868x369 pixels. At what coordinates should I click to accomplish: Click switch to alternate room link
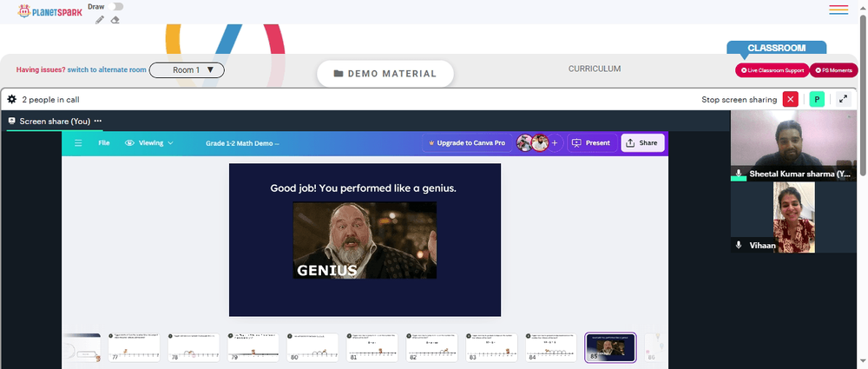pos(107,69)
